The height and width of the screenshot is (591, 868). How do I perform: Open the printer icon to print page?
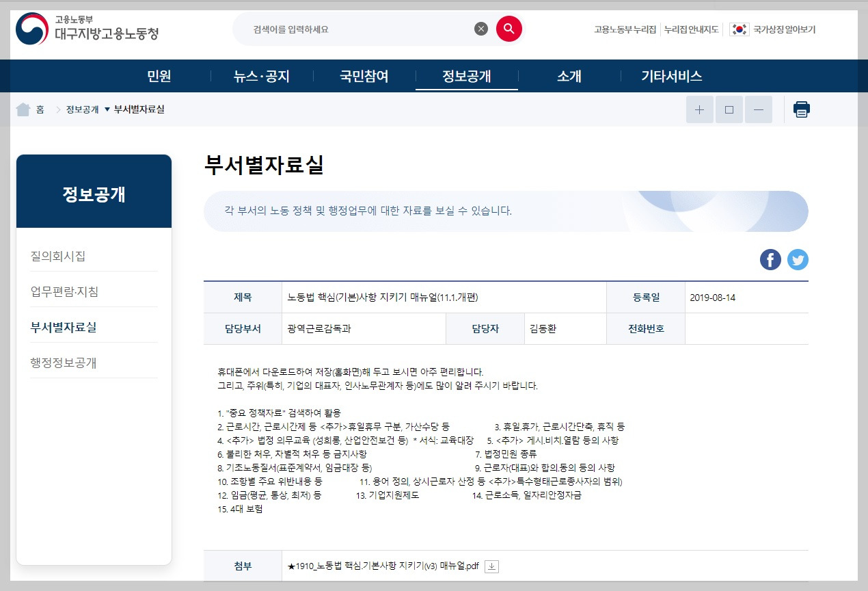pyautogui.click(x=802, y=109)
